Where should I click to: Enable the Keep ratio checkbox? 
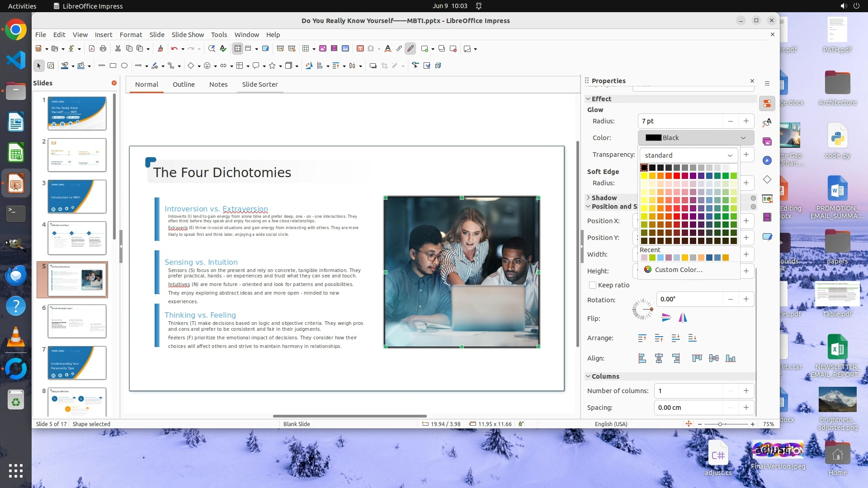coord(593,285)
